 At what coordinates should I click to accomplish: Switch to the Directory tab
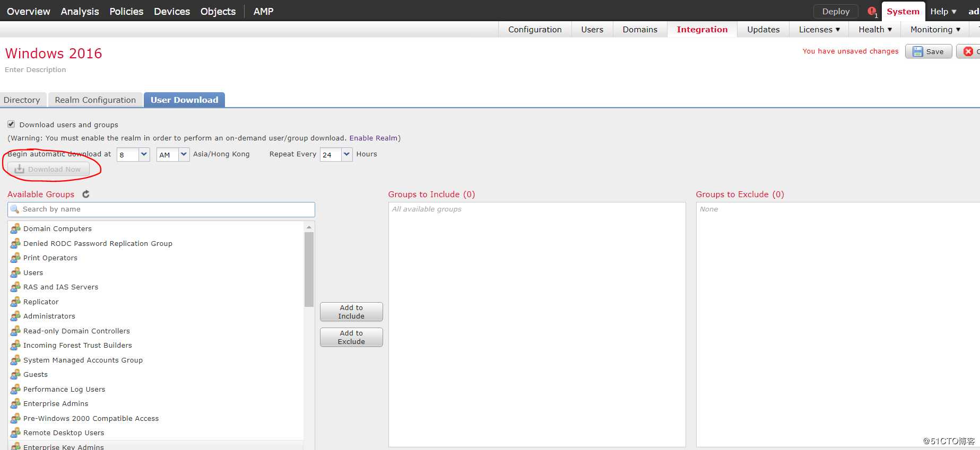click(22, 100)
